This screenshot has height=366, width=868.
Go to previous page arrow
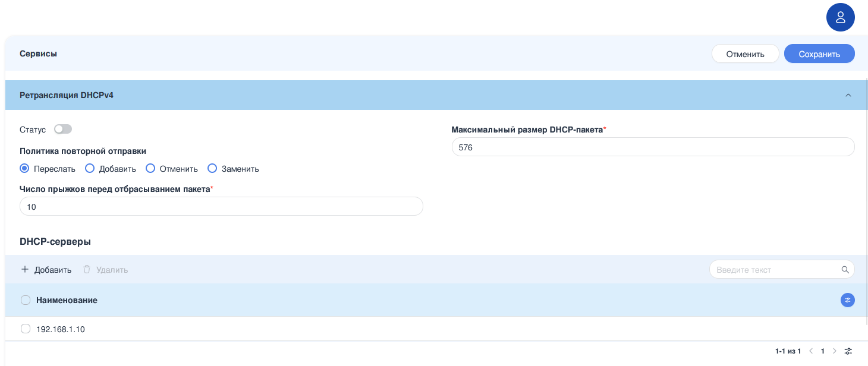(810, 351)
